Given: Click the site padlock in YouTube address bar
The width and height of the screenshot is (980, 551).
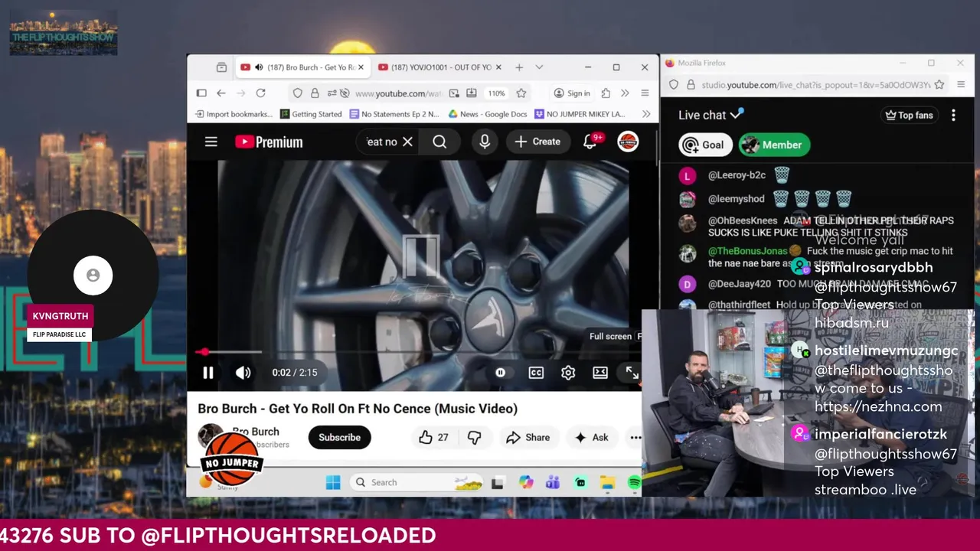Looking at the screenshot, I should (x=315, y=93).
